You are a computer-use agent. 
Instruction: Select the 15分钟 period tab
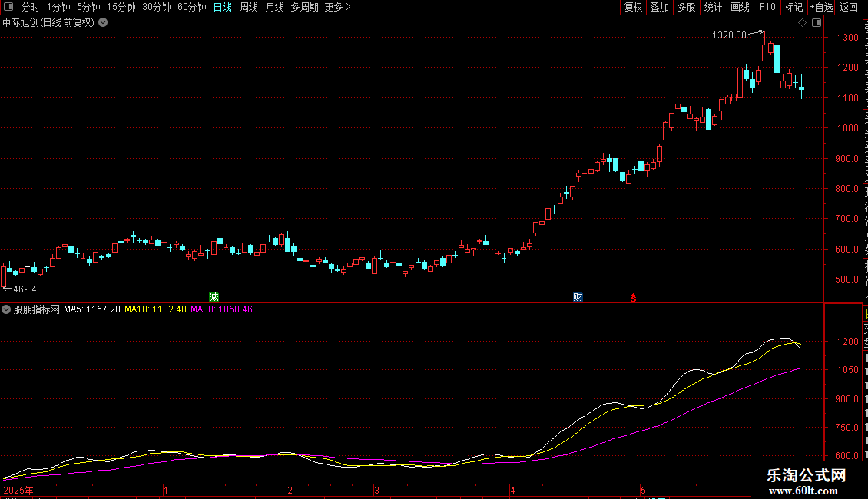click(121, 7)
